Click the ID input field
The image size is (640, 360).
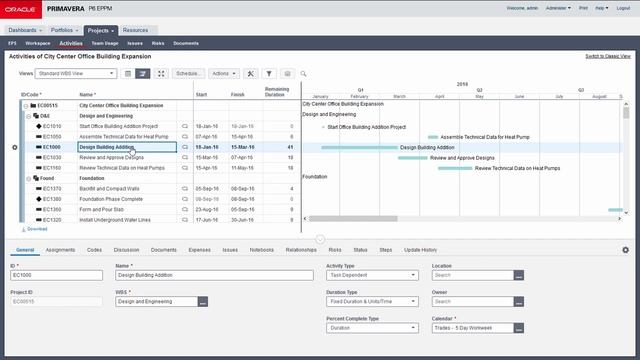click(56, 276)
